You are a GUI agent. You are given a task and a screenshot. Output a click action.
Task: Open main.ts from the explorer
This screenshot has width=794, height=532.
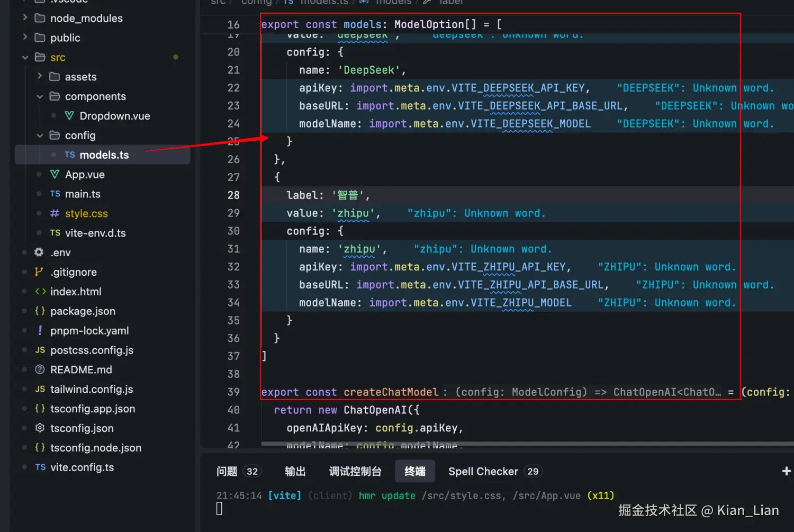83,194
